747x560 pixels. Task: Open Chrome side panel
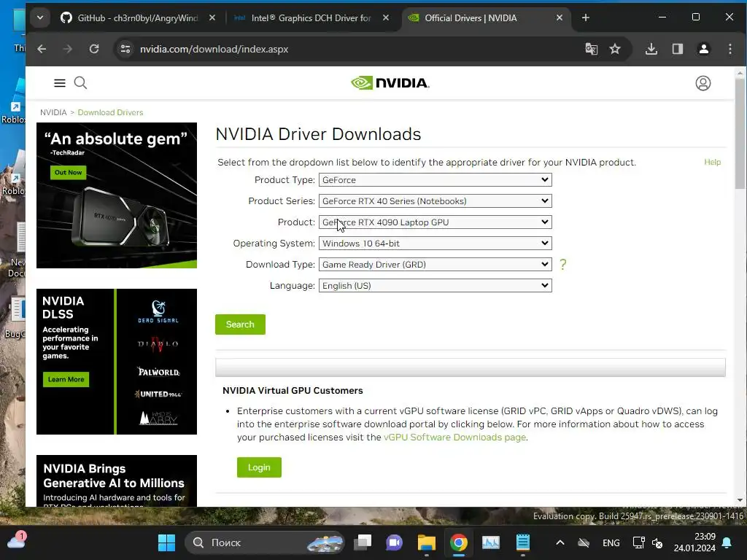678,49
